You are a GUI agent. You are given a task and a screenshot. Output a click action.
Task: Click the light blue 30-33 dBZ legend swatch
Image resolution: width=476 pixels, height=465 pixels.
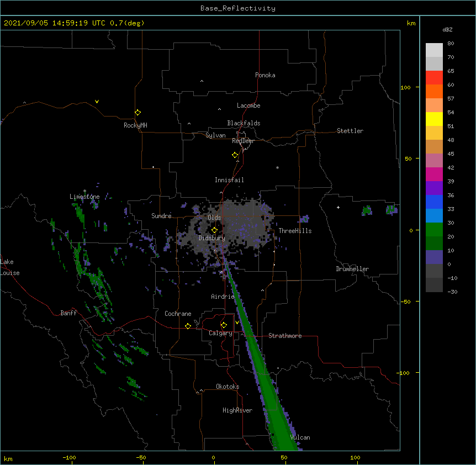tap(434, 216)
